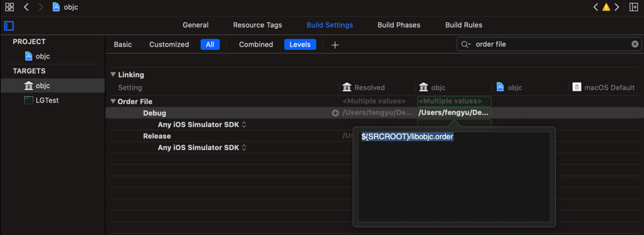Toggle the project and targets sidebar icon

(x=9, y=26)
